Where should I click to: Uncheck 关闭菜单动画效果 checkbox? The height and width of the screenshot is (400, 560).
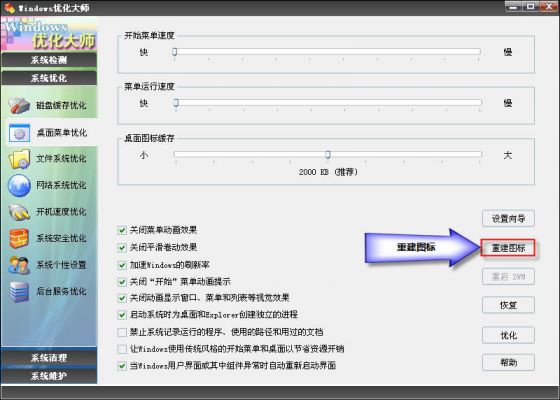(x=122, y=230)
